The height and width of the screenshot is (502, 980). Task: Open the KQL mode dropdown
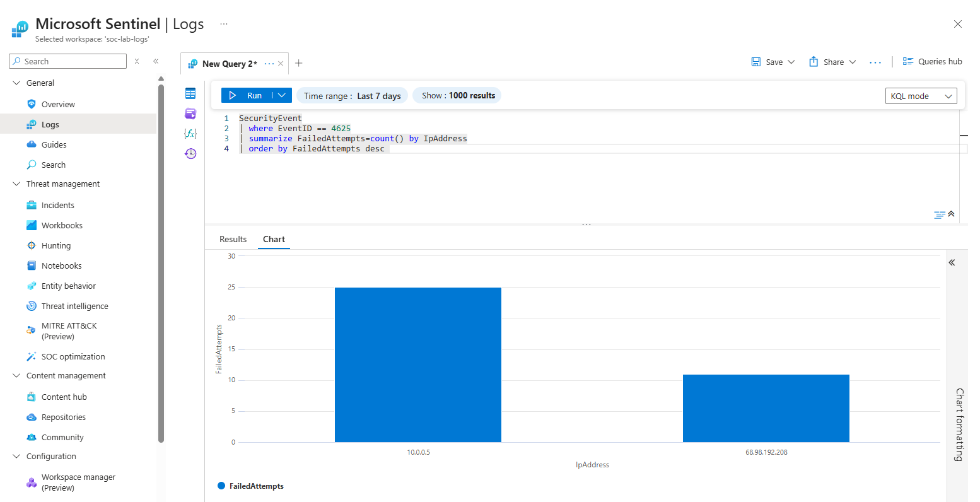coord(921,95)
